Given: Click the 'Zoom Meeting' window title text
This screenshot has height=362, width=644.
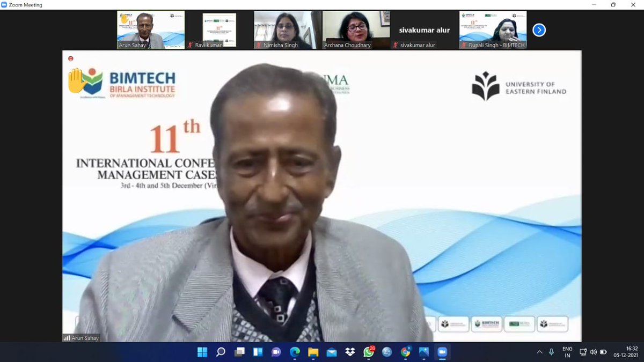Looking at the screenshot, I should (x=25, y=5).
